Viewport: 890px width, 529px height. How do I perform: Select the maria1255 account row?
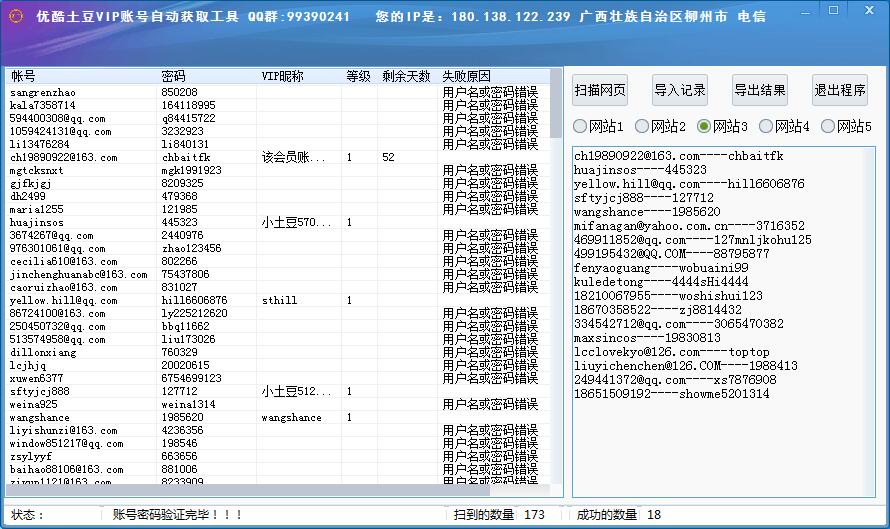point(278,209)
